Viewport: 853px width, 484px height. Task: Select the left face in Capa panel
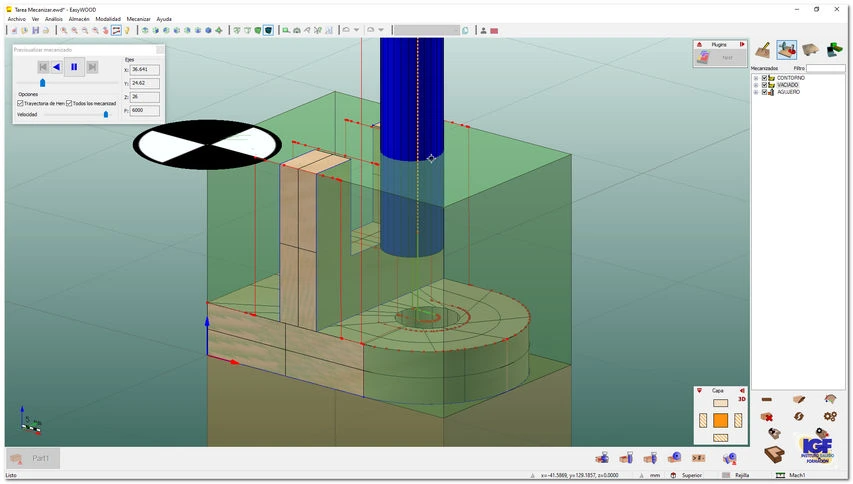coord(703,420)
